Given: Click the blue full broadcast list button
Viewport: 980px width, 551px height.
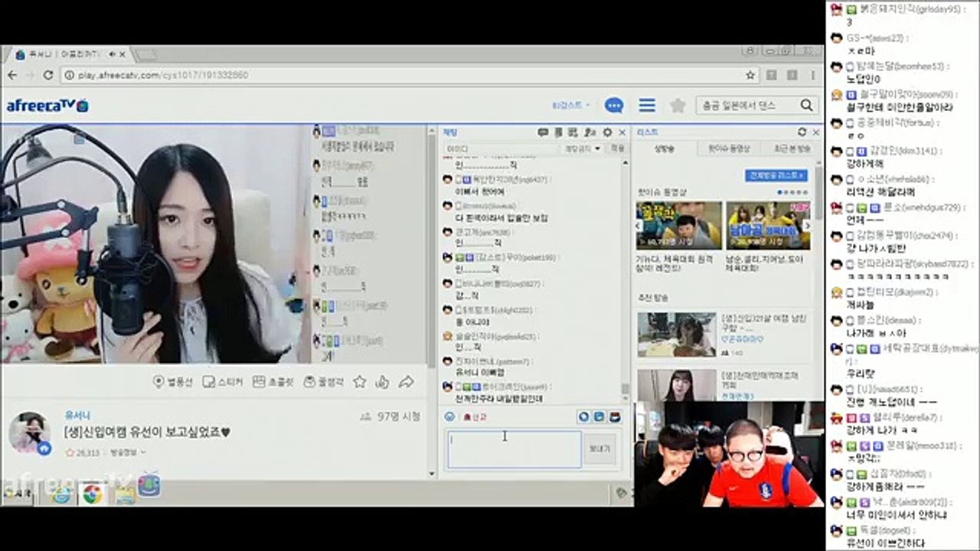Looking at the screenshot, I should (776, 175).
